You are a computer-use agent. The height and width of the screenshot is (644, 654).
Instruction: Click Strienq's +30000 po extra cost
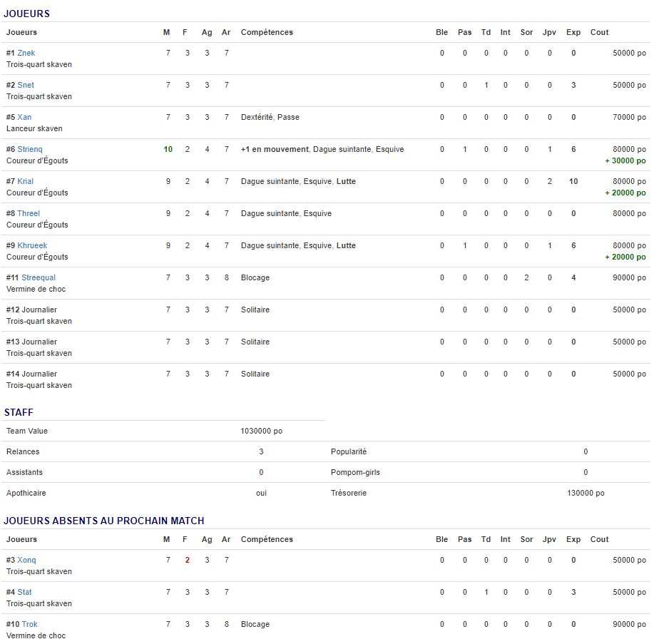[x=625, y=161]
